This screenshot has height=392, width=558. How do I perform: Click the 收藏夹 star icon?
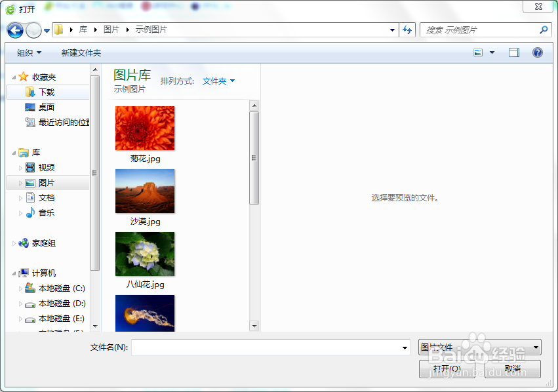coord(24,77)
